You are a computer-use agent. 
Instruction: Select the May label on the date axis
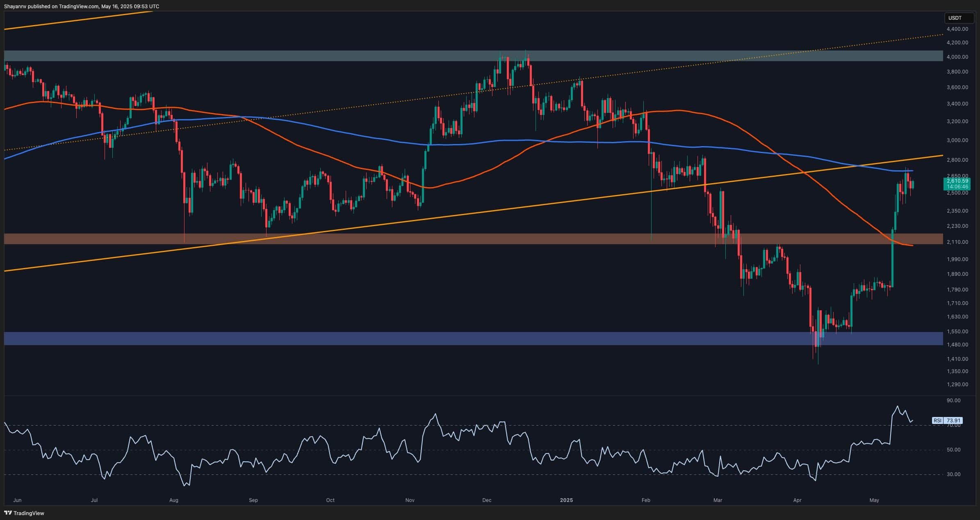[874, 500]
